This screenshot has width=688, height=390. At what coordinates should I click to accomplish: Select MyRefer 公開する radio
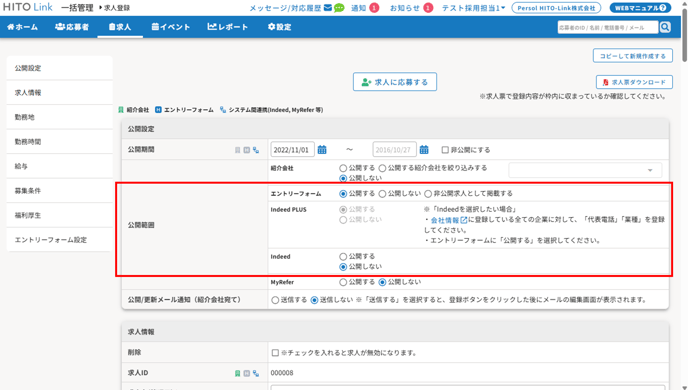(343, 282)
